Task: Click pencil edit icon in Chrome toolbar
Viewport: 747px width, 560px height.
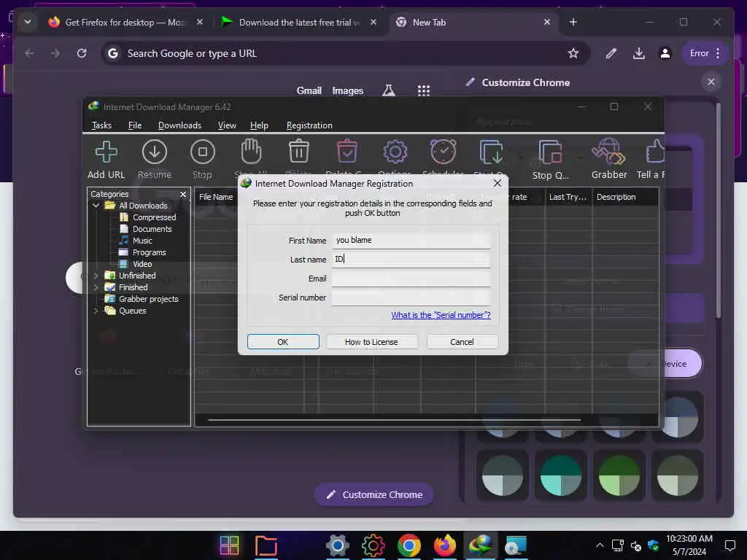Action: pyautogui.click(x=611, y=53)
